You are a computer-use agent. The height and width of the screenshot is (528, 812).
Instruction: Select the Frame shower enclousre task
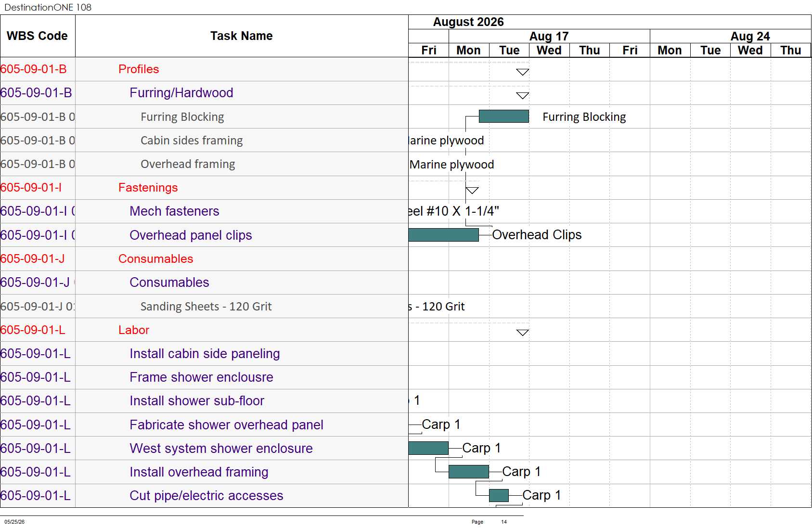tap(201, 377)
